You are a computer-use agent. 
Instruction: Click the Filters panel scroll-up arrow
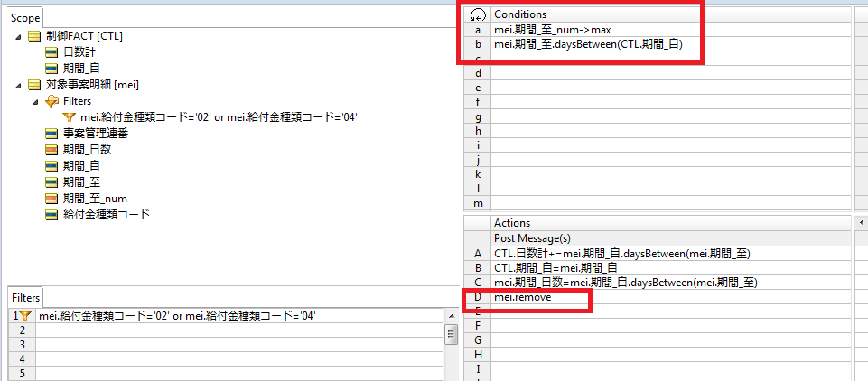[x=451, y=315]
